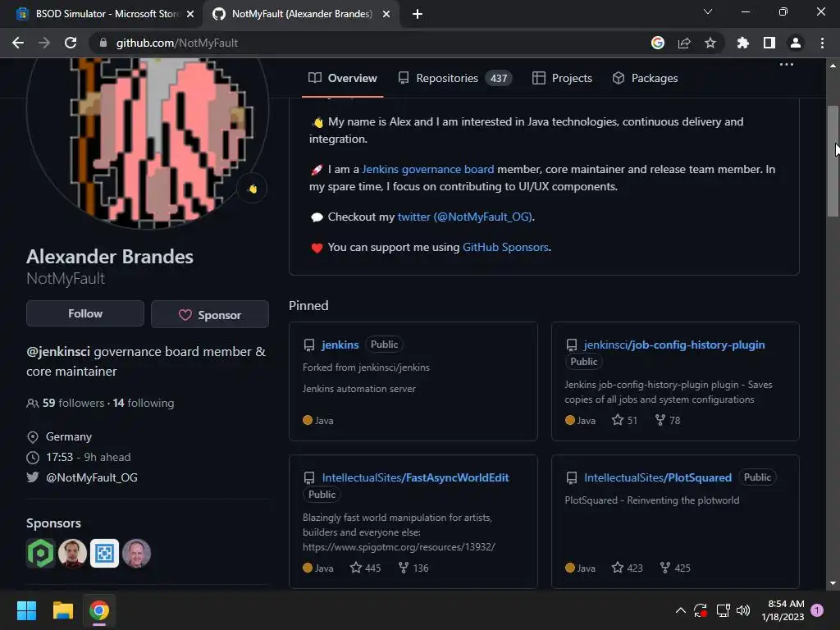Image resolution: width=840 pixels, height=630 pixels.
Task: Open a new browser tab
Action: 418,14
